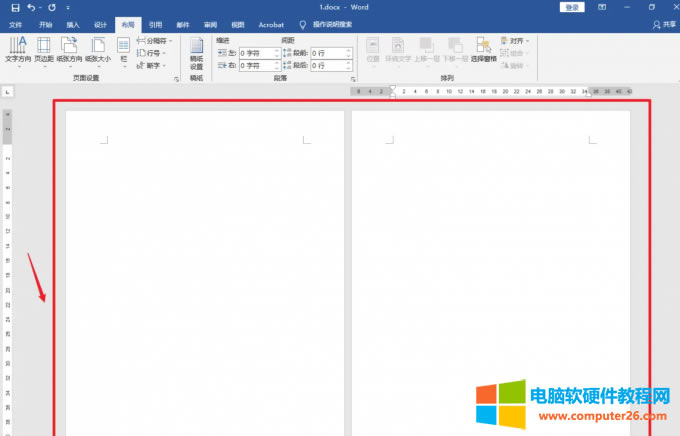680x436 pixels.
Task: Click the right indent marker on ruler
Action: point(589,94)
